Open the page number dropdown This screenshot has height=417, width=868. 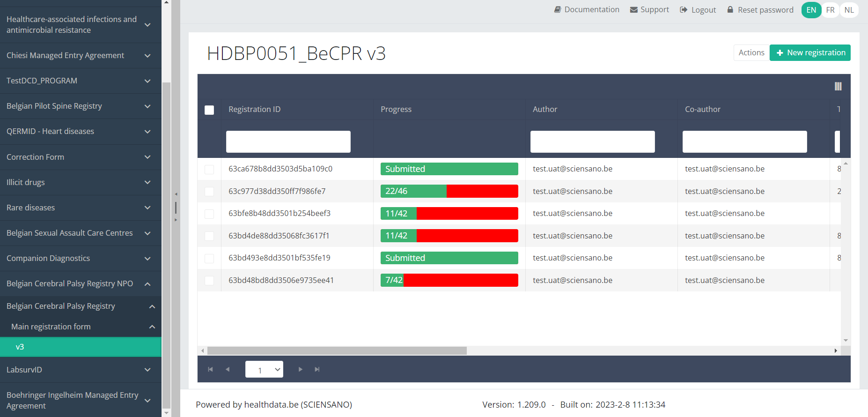(x=264, y=370)
